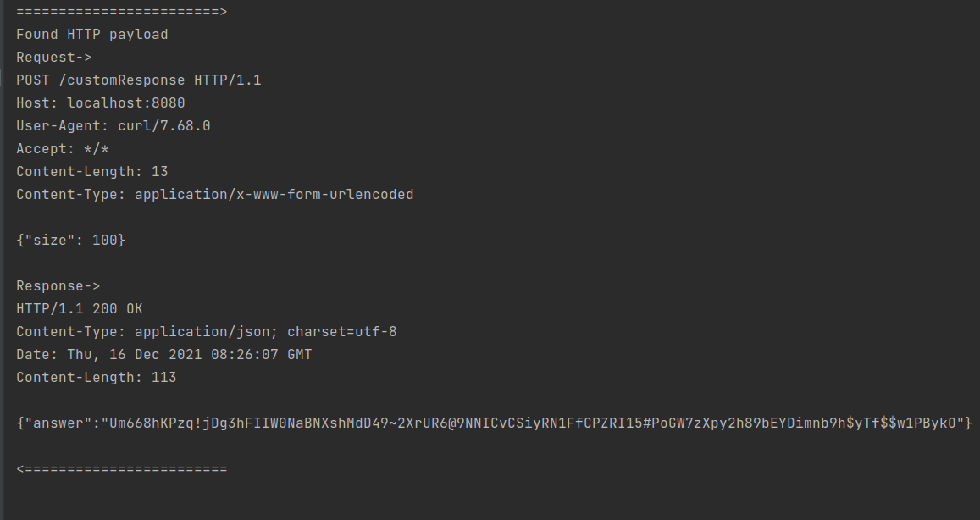Click the {"size": 100} request body
The width and height of the screenshot is (980, 520).
(x=70, y=240)
